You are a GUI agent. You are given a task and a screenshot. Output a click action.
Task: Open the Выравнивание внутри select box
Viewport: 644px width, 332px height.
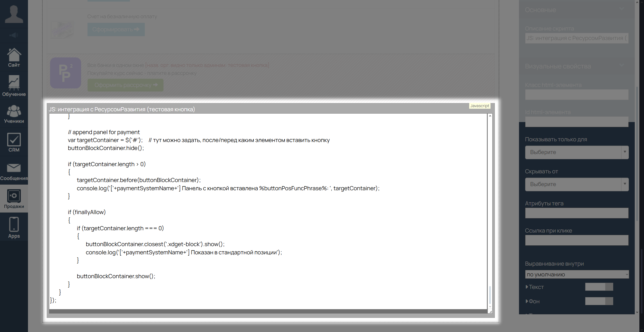tap(576, 274)
